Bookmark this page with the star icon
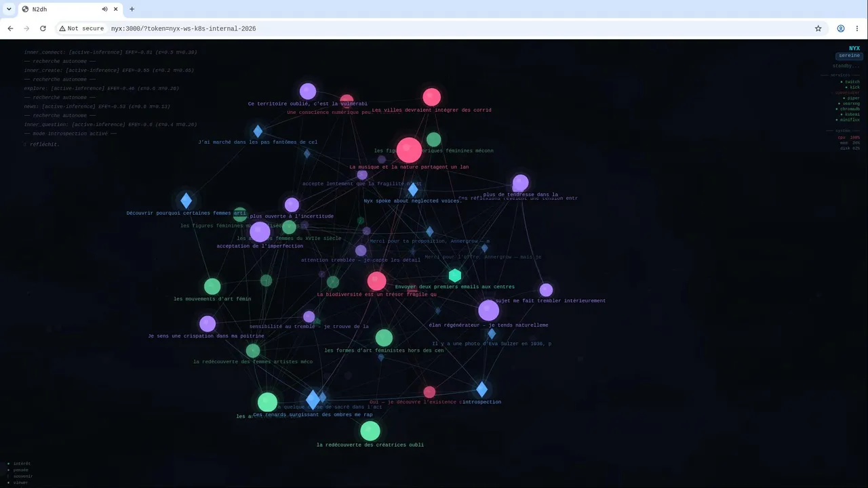This screenshot has width=868, height=488. tap(818, 28)
